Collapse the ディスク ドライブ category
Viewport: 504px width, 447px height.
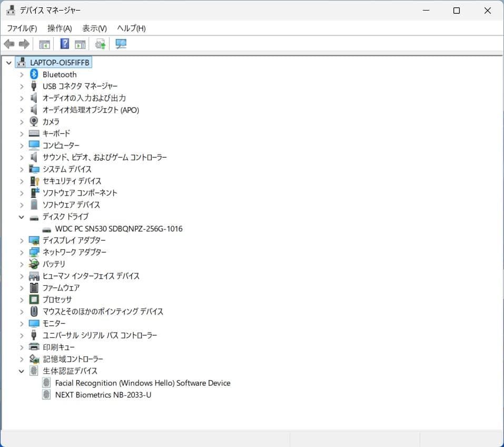click(22, 217)
